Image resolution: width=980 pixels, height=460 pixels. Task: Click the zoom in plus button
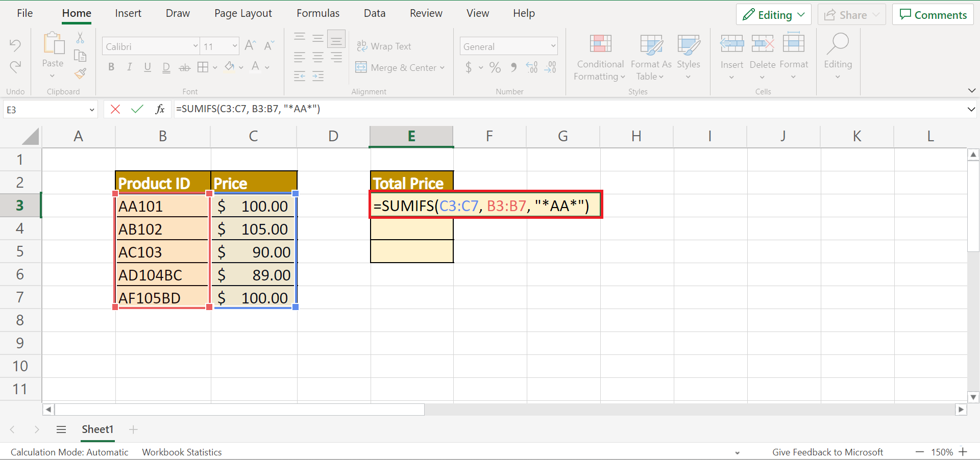[x=963, y=452]
